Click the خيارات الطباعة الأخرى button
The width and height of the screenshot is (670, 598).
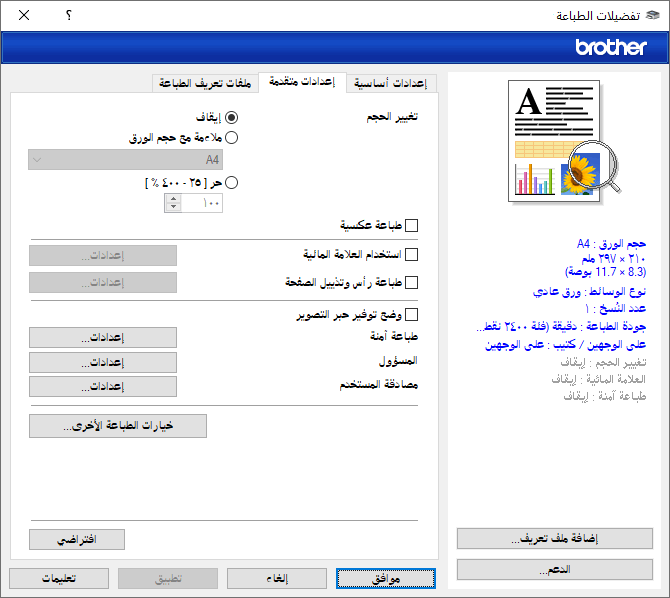click(118, 426)
